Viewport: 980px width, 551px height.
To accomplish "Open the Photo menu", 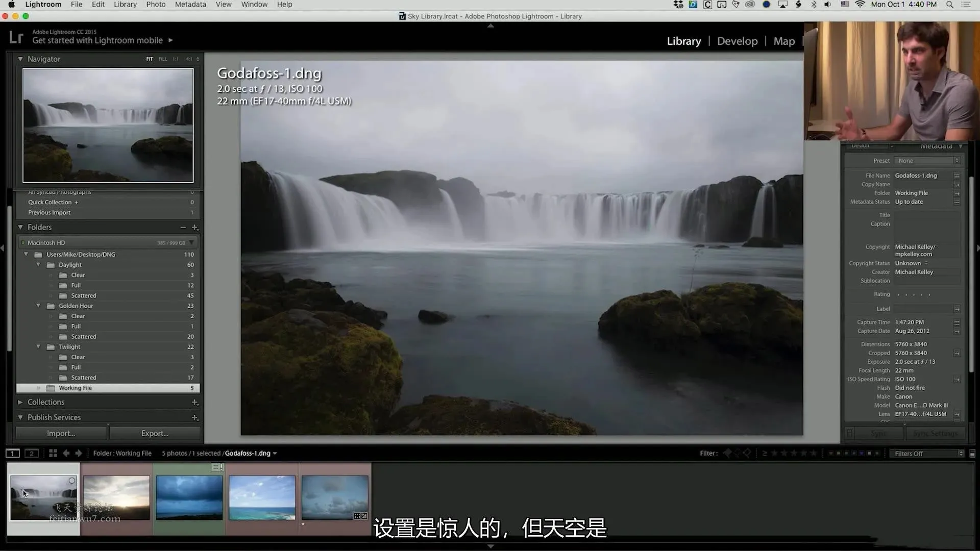I will tap(156, 5).
